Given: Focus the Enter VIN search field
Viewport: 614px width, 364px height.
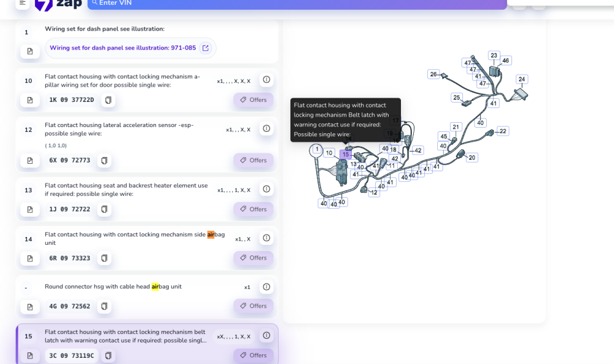Looking at the screenshot, I should (297, 4).
